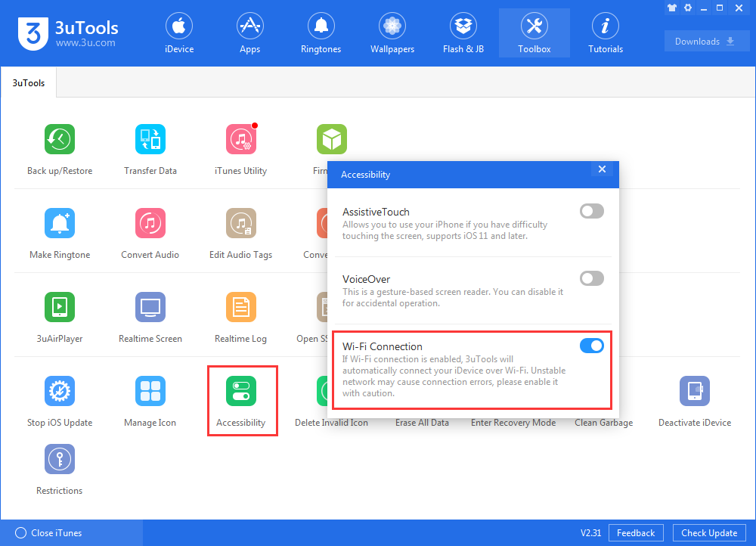Open the Back up/Restore tool
The height and width of the screenshot is (546, 756).
(x=60, y=139)
